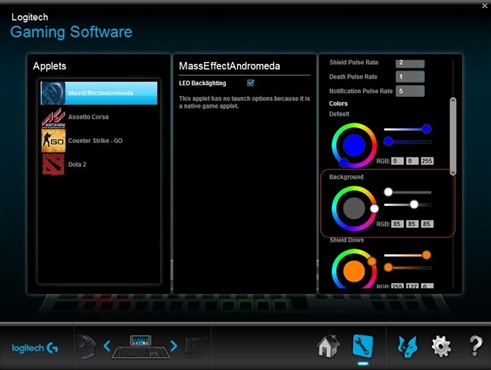Select the Assetto Corsa applet
This screenshot has height=370, width=491.
click(x=99, y=117)
